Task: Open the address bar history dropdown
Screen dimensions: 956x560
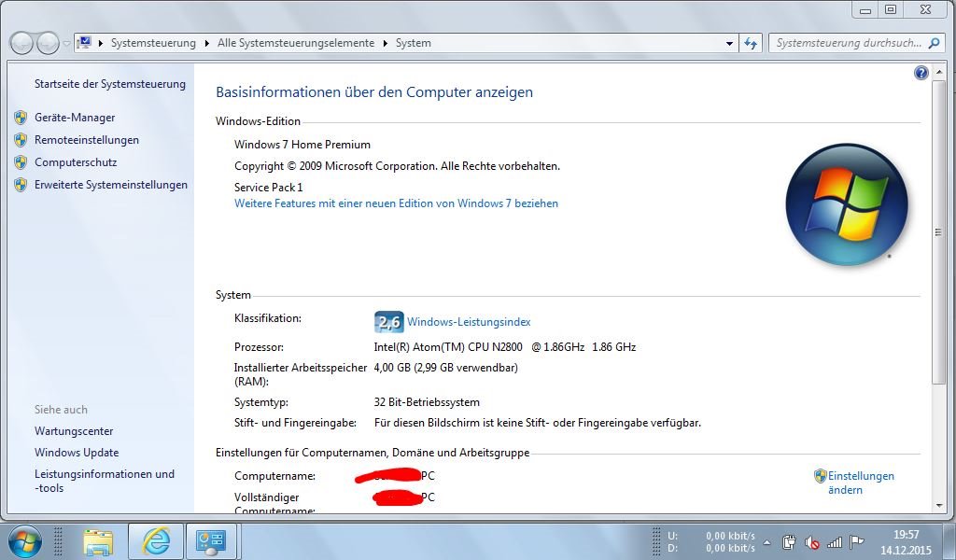Action: (729, 43)
